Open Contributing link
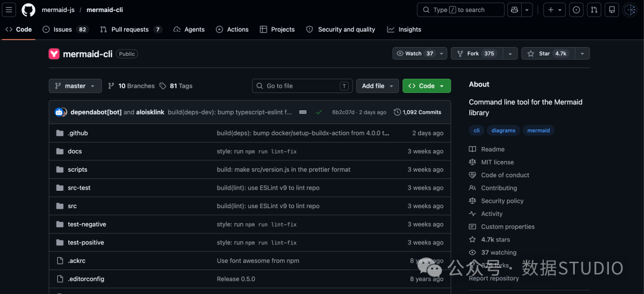The image size is (644, 294). pos(493,188)
